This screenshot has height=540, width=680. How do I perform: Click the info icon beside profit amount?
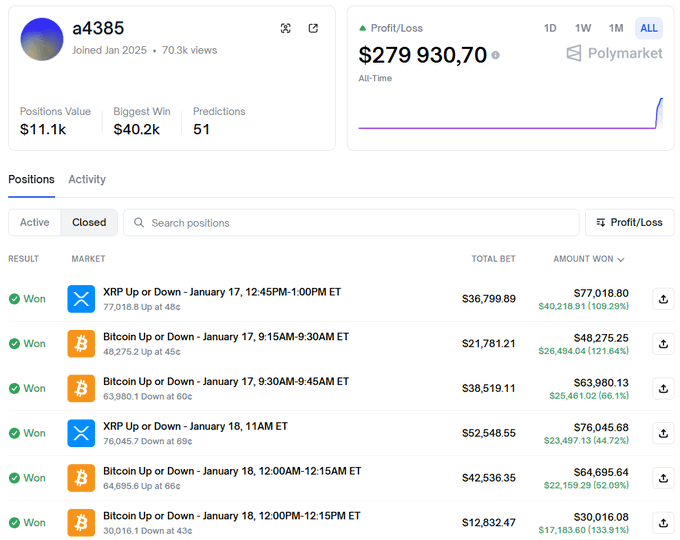tap(496, 56)
